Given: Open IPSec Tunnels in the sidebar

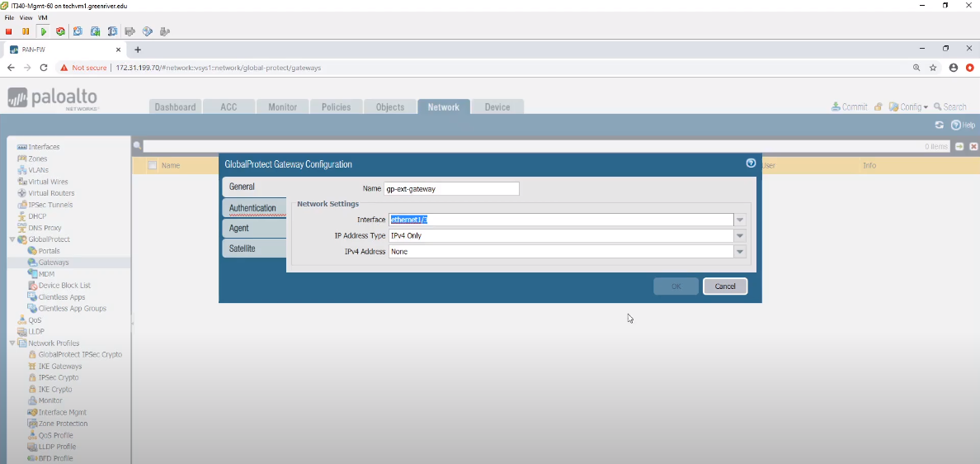Looking at the screenshot, I should 50,205.
